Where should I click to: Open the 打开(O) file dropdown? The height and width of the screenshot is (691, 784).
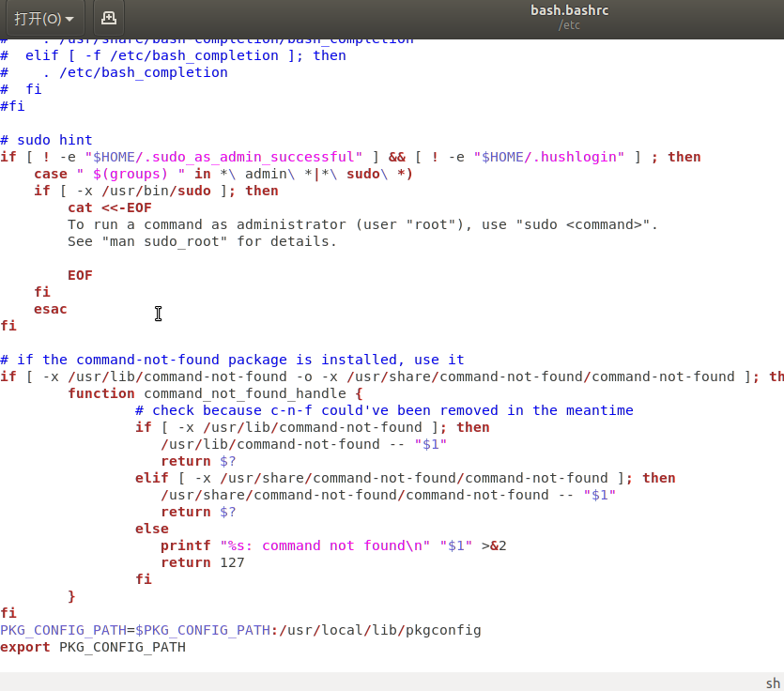tap(44, 19)
